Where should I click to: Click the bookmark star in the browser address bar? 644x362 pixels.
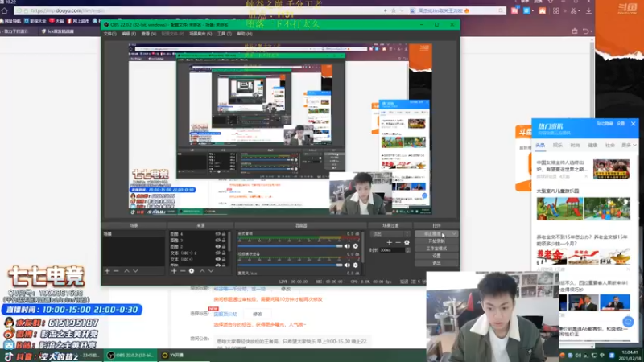click(x=394, y=10)
